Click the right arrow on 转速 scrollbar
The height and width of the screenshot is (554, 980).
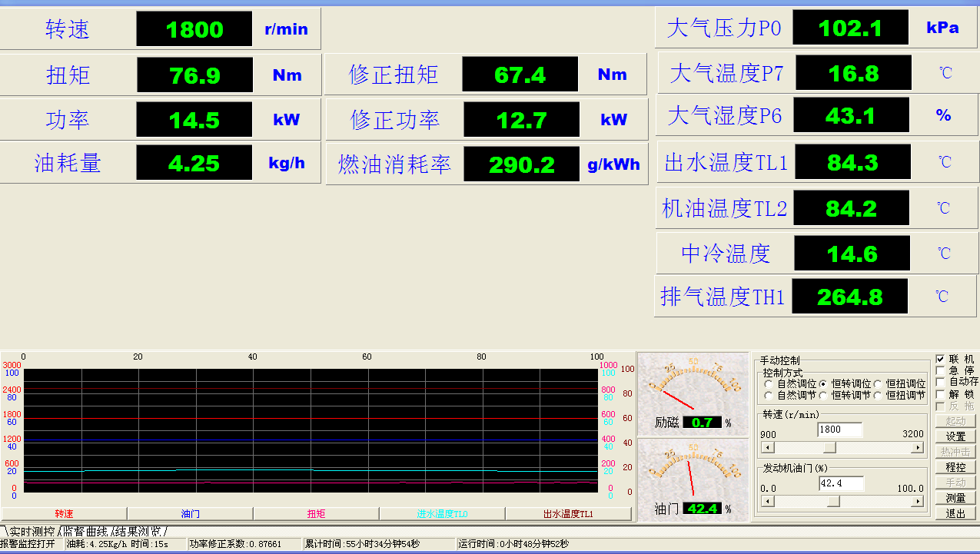point(917,447)
